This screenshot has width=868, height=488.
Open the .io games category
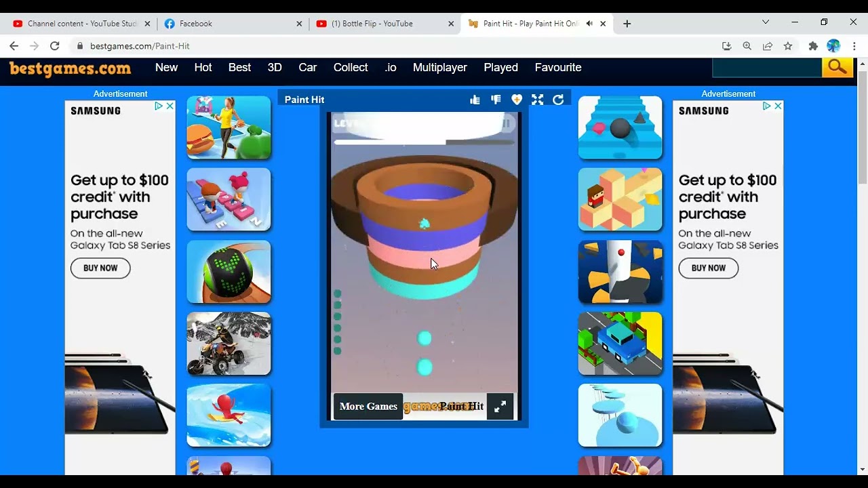(391, 67)
